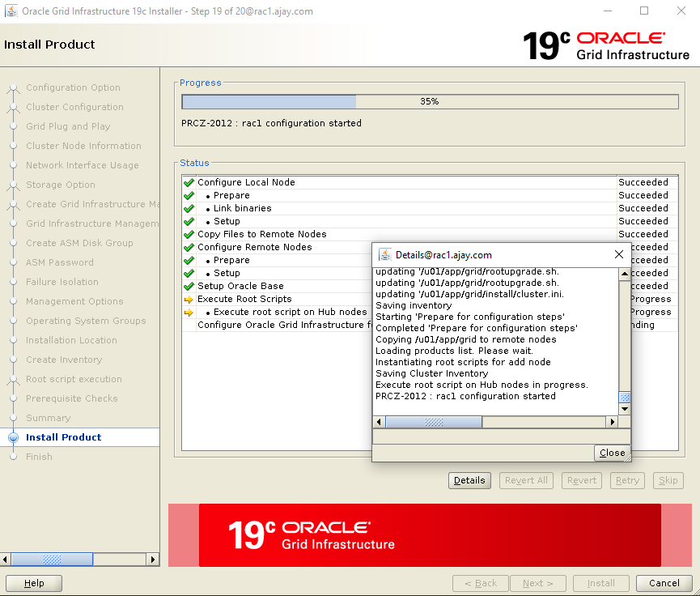
Task: Select the Finish step
Action: pos(39,457)
